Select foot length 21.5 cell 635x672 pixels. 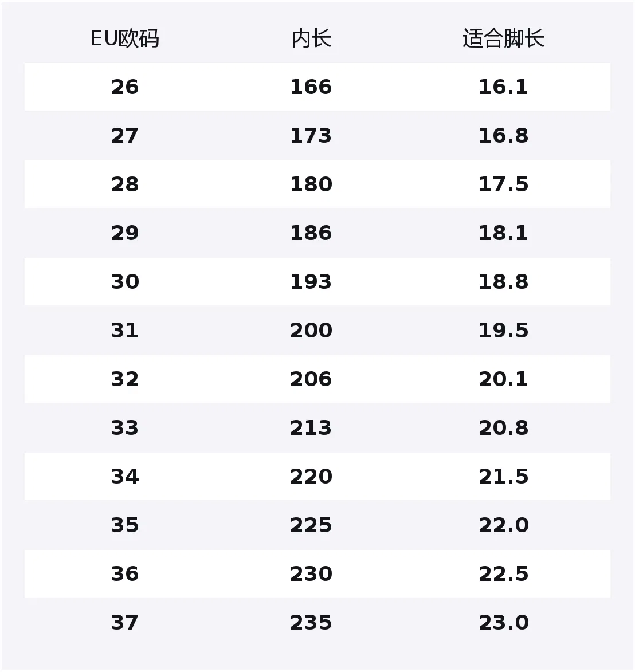[503, 477]
